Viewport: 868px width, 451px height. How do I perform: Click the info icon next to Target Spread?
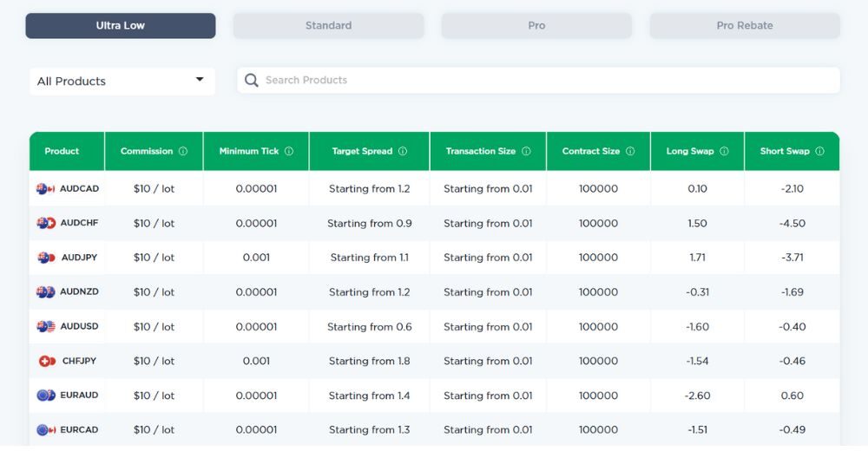click(x=403, y=151)
